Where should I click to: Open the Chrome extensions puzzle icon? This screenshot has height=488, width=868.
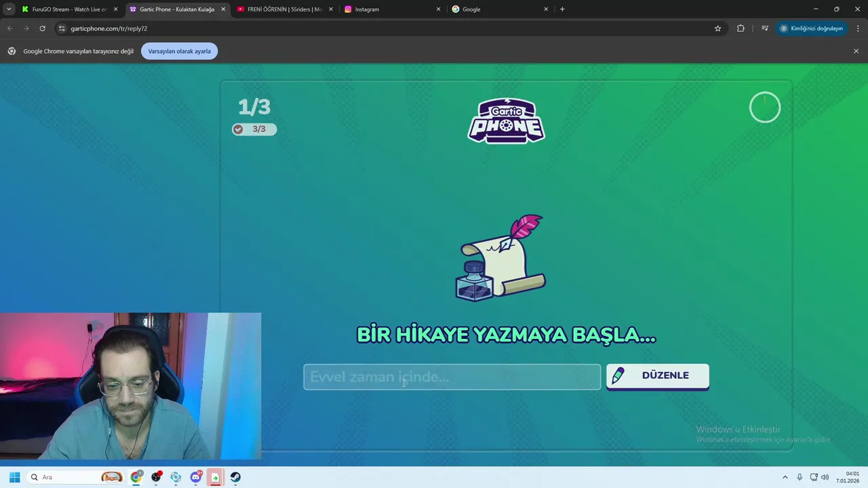coord(741,28)
